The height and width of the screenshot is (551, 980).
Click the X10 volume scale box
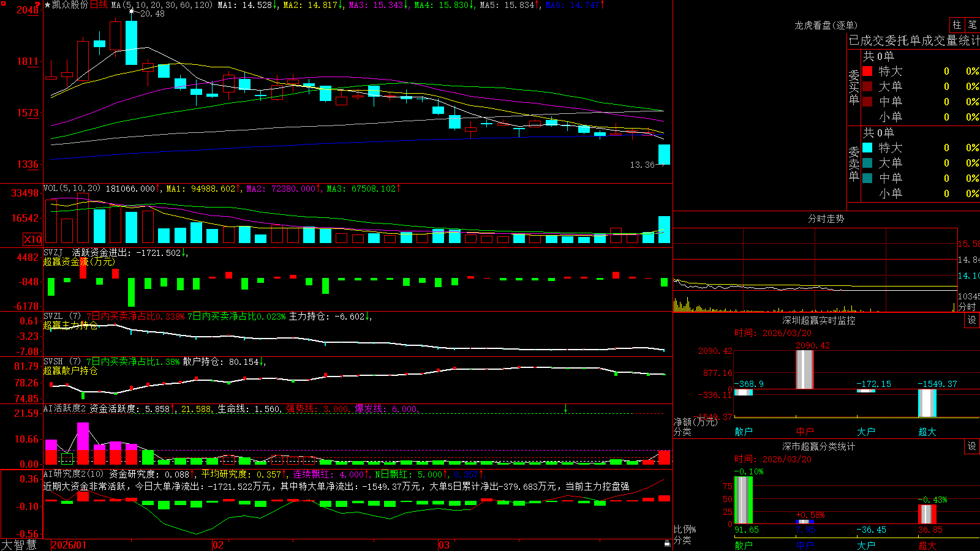coord(32,239)
